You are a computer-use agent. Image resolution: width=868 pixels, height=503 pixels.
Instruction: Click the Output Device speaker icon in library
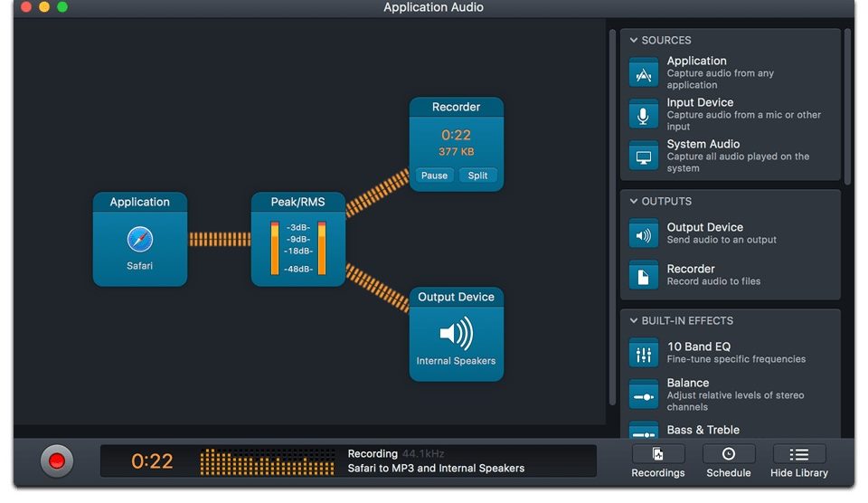click(x=644, y=234)
